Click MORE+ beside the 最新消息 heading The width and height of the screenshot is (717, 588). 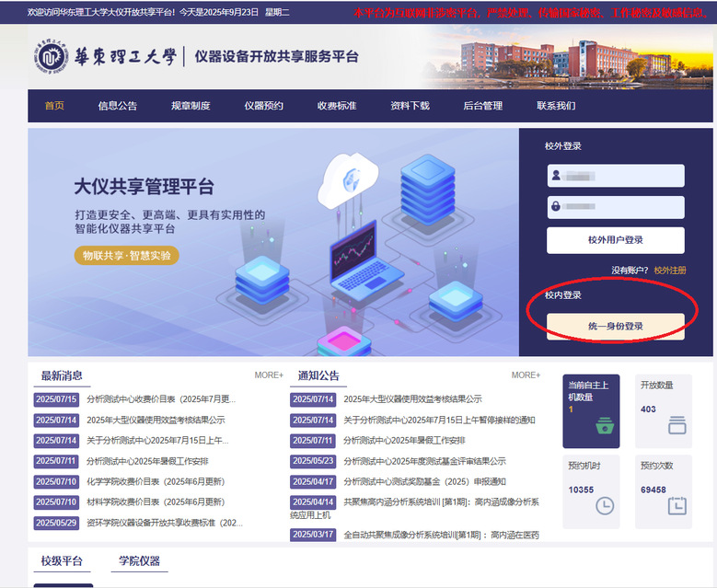(269, 375)
